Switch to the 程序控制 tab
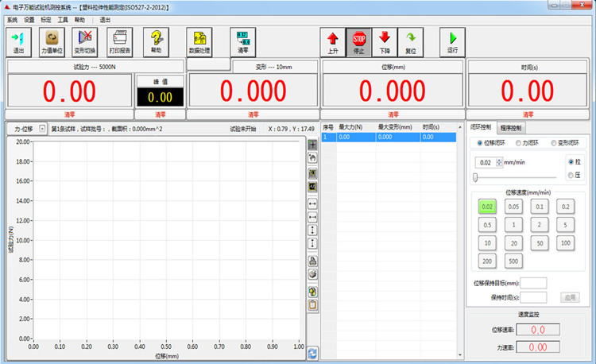596x364 pixels. coord(510,128)
